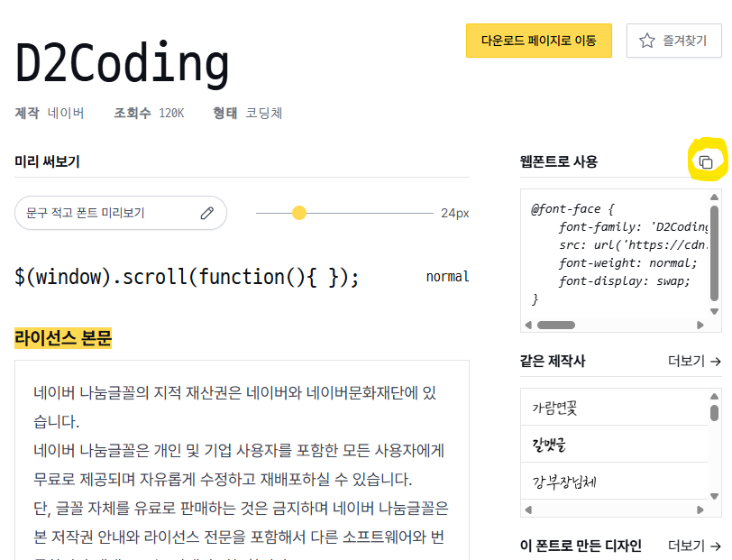Screen dimensions: 732x560
Task: Click the vertical scrollbar thumb in code box
Action: coord(714,253)
